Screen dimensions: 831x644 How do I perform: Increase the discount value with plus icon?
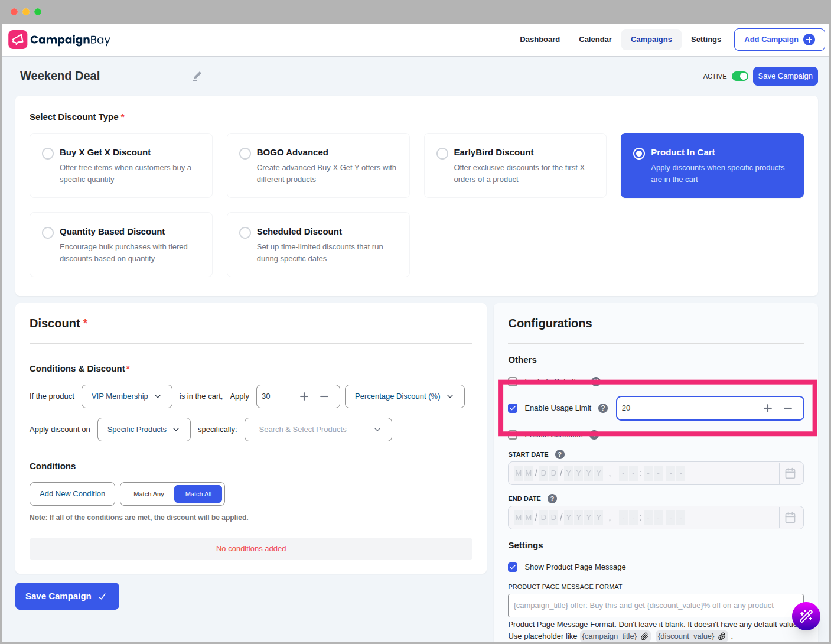click(304, 396)
